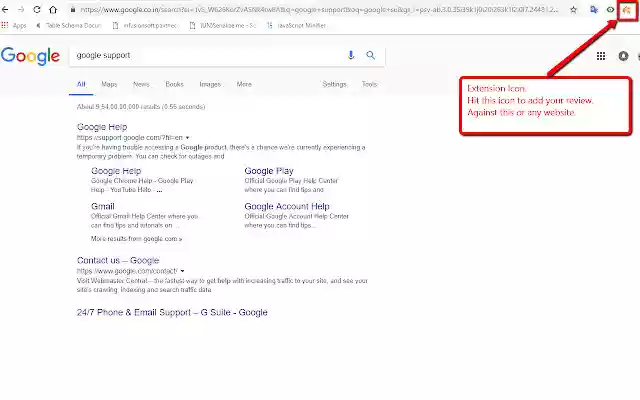The height and width of the screenshot is (400, 640).
Task: Open the search Tools options
Action: [369, 84]
